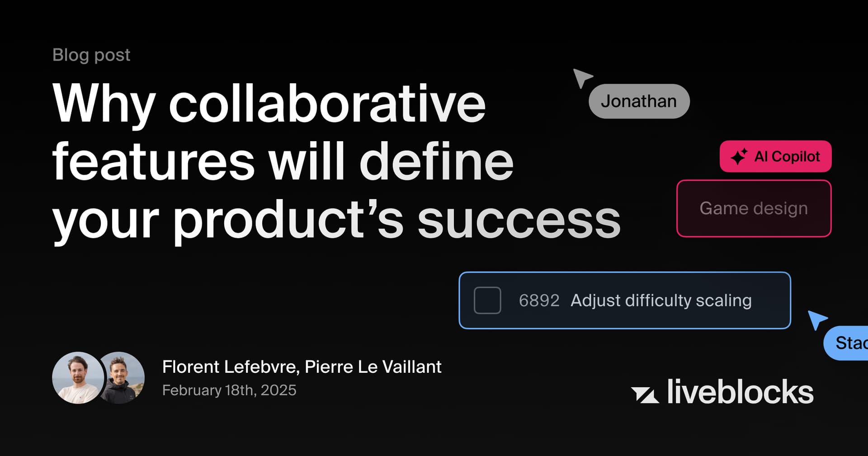Open Florent Lefebvre's avatar photo
Viewport: 868px width, 456px height.
[77, 378]
